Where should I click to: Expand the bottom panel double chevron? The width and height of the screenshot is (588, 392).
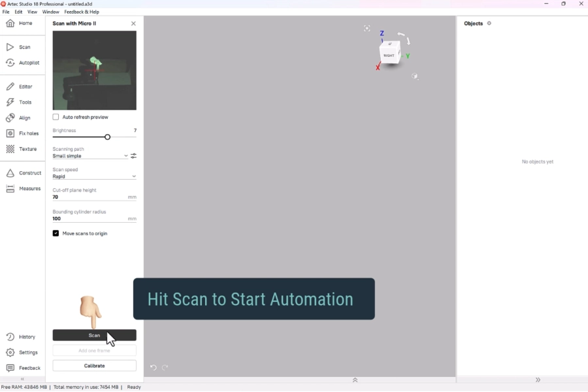355,380
